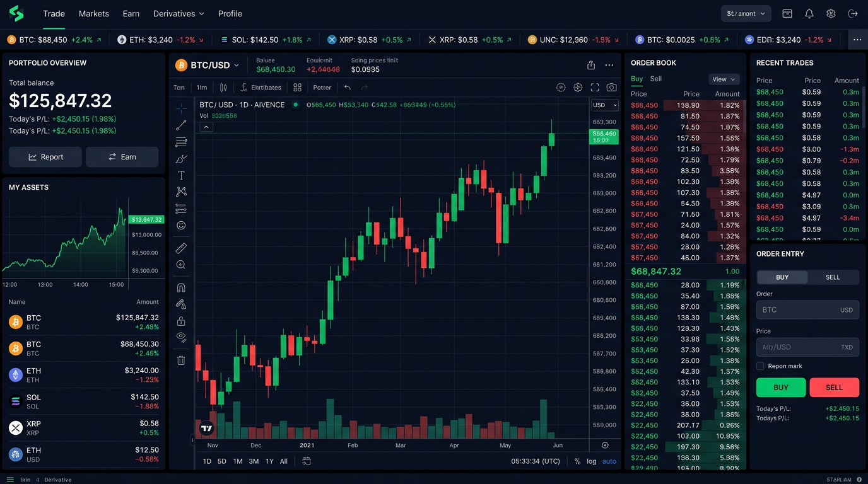Image resolution: width=868 pixels, height=484 pixels.
Task: Select the Text tool in chart toolbar
Action: click(181, 175)
